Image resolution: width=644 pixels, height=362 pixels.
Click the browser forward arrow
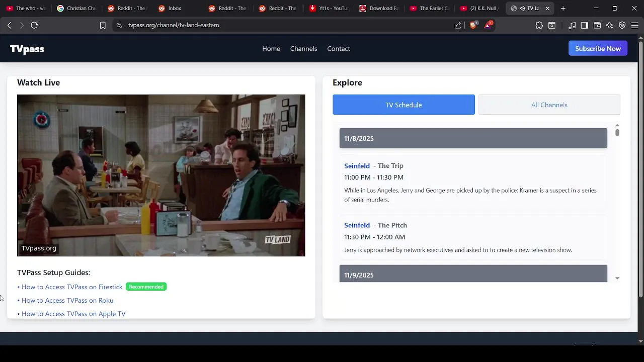tap(22, 25)
